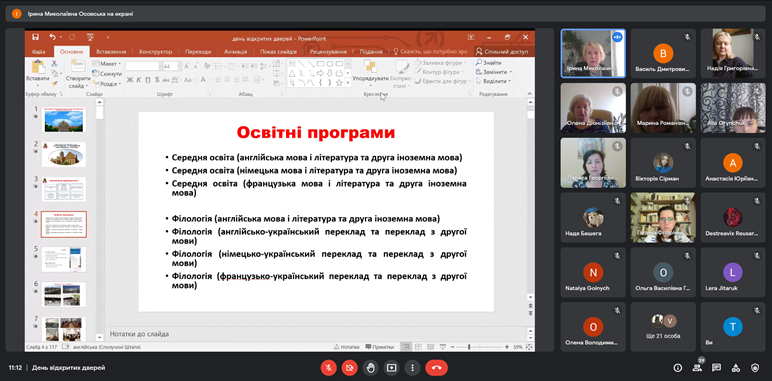This screenshot has width=772, height=381.
Task: Click the Вставити paste icon
Action: pos(38,67)
